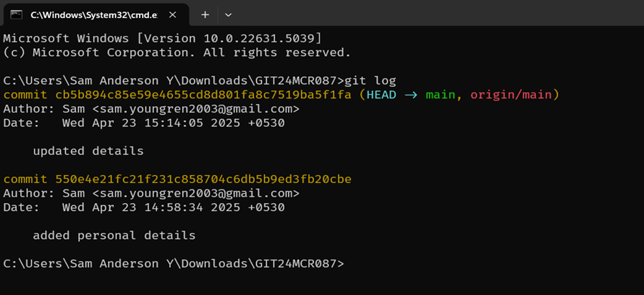Close the cmd.exe tab
Viewport: 644px width, 295px height.
click(x=173, y=15)
